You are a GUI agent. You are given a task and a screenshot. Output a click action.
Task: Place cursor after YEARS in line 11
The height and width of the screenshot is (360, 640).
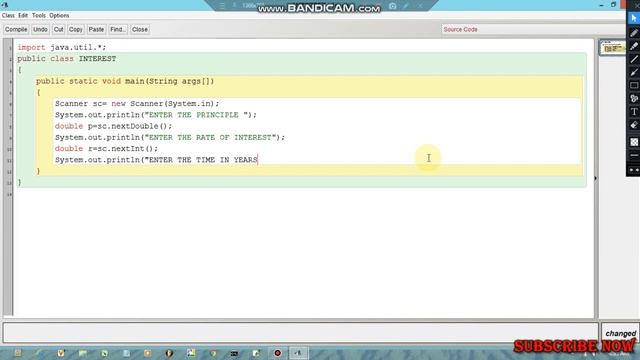258,160
